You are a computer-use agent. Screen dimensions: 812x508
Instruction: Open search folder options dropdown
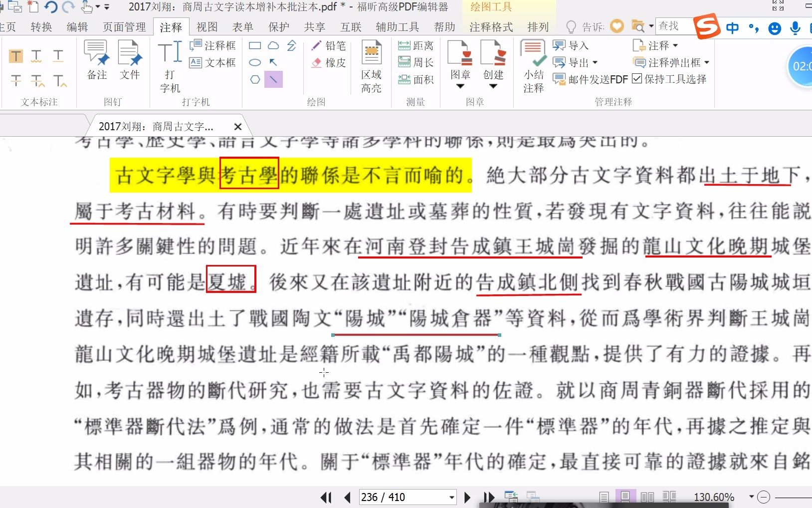coord(651,26)
